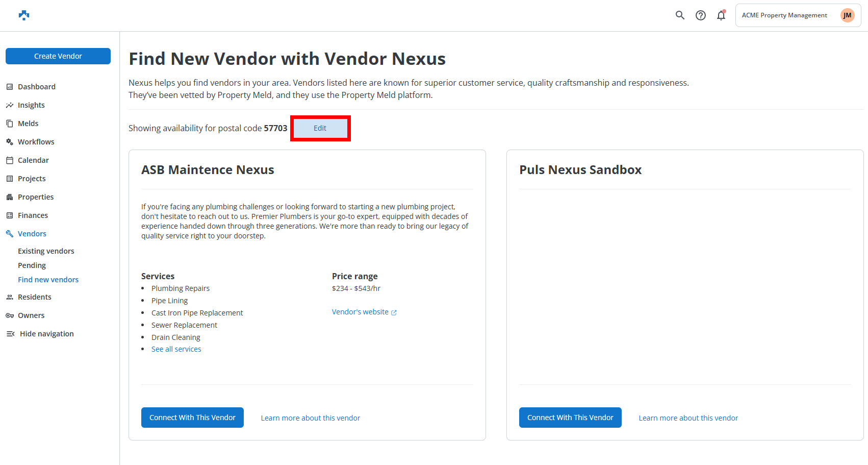Expand See all services list
Image resolution: width=868 pixels, height=465 pixels.
[176, 349]
